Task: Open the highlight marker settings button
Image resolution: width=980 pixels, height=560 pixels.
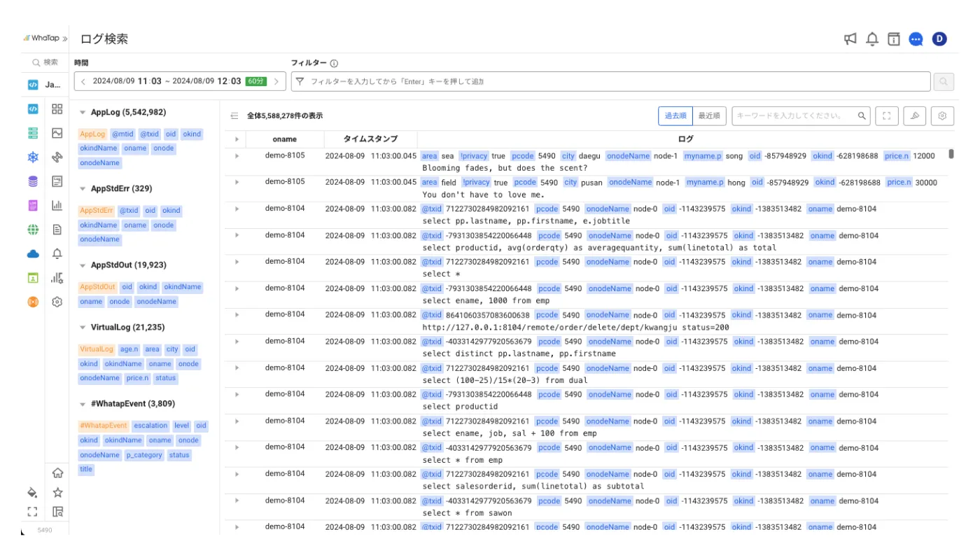Action: pyautogui.click(x=915, y=116)
